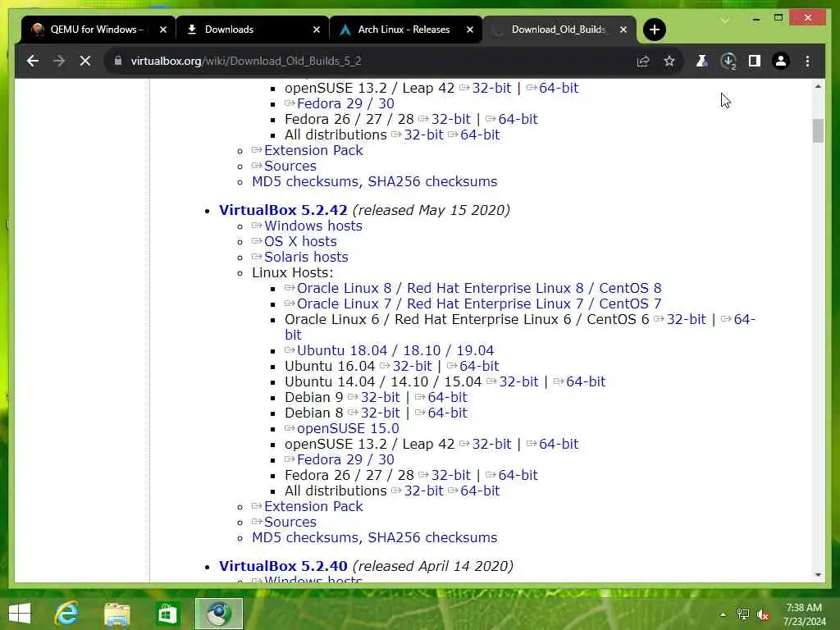Open the Windows Store taskbar icon
Viewport: 840px width, 630px height.
(167, 614)
